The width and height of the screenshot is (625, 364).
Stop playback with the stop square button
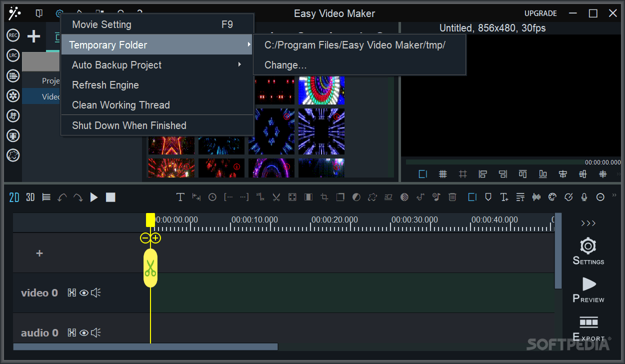[x=110, y=197]
